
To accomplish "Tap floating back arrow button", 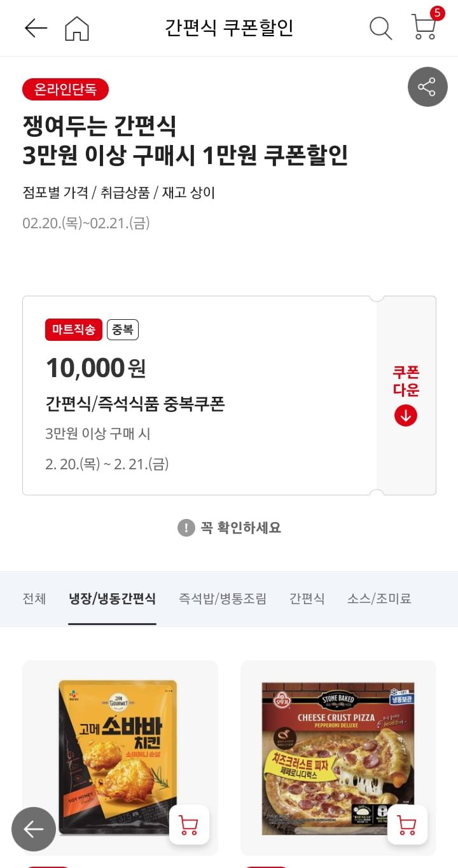I will pyautogui.click(x=34, y=829).
